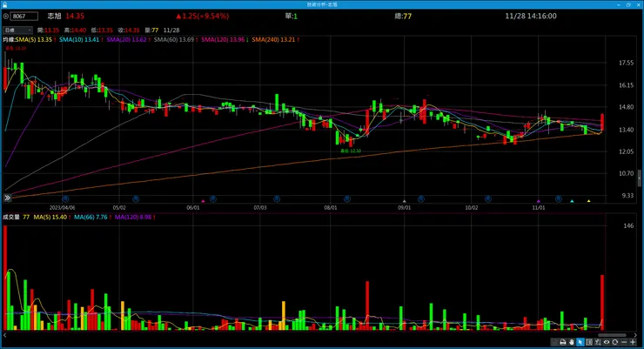Image resolution: width=644 pixels, height=349 pixels.
Task: Click the SMA(10) 13.41 moving average label
Action: point(81,40)
